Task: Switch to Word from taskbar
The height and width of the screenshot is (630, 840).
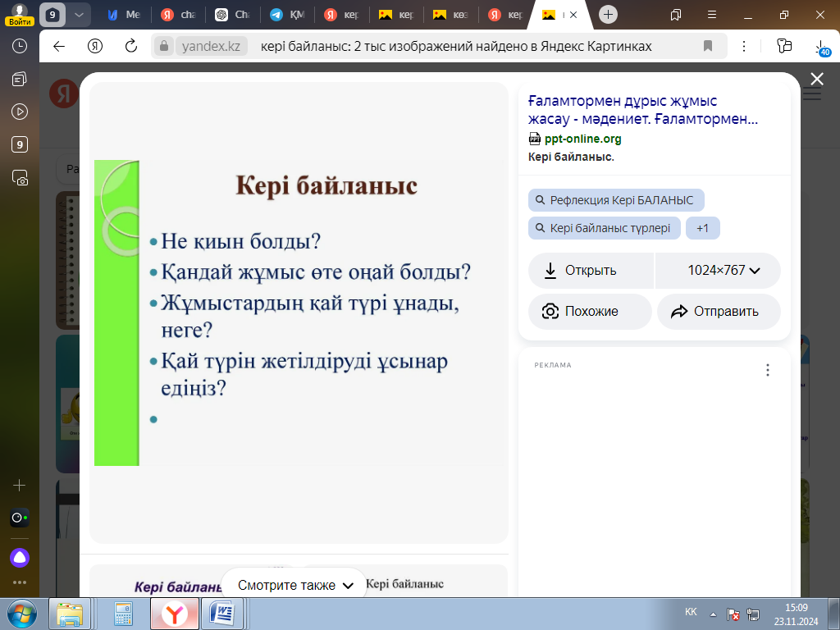Action: tap(222, 614)
